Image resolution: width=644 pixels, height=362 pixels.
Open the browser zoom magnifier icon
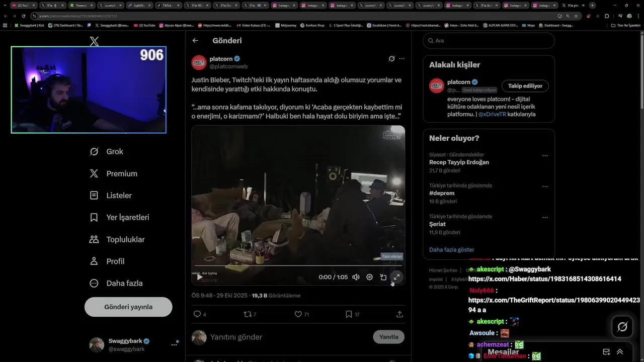point(568,16)
